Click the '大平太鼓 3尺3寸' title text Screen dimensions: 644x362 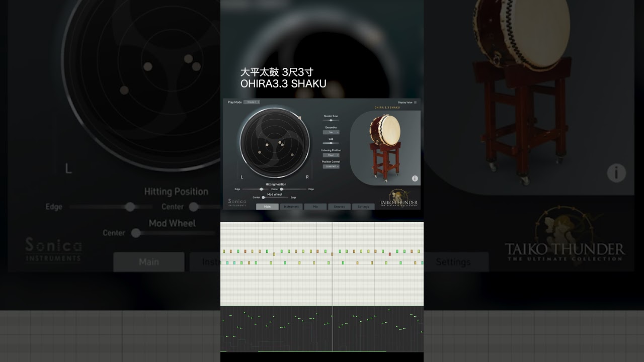(277, 72)
